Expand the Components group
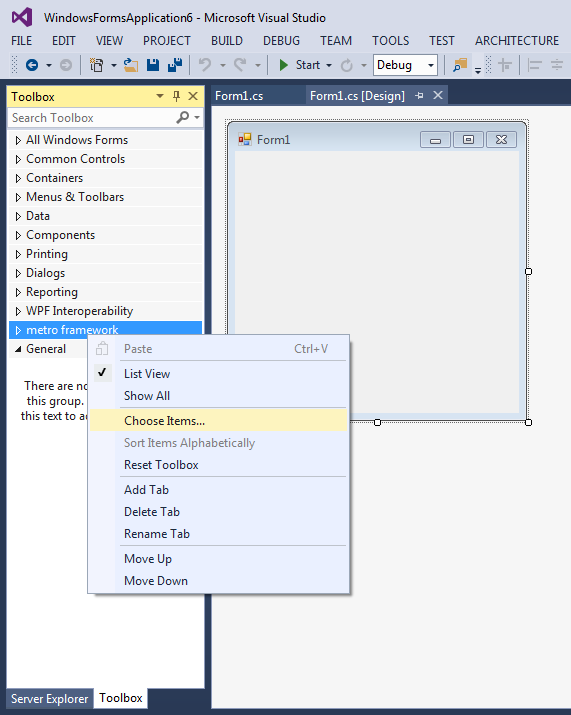 tap(18, 235)
